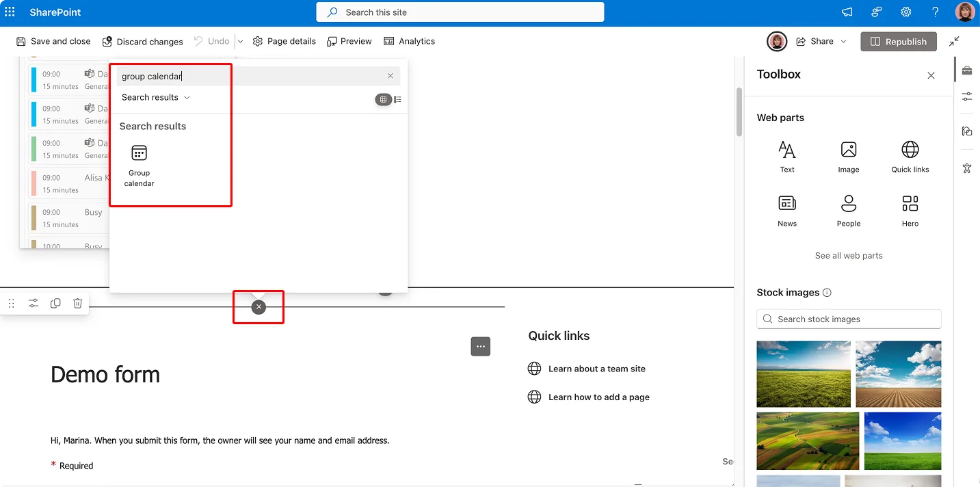The width and height of the screenshot is (980, 487).
Task: Select the Image web part
Action: [x=848, y=156]
